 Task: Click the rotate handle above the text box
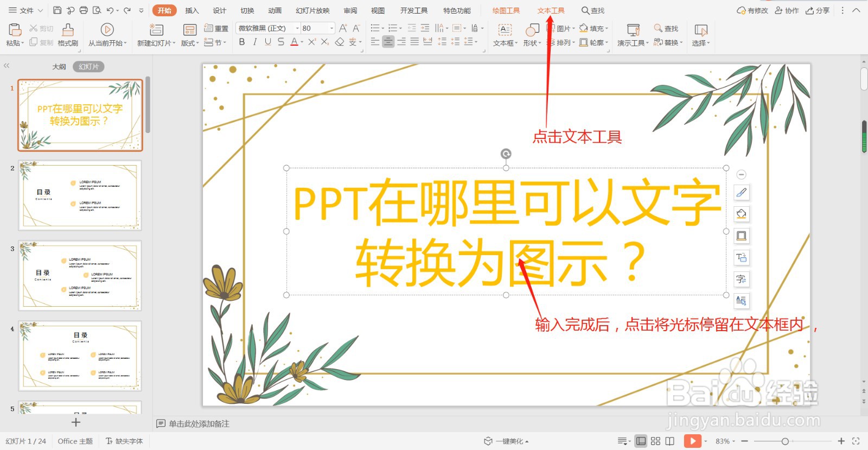[x=506, y=154]
